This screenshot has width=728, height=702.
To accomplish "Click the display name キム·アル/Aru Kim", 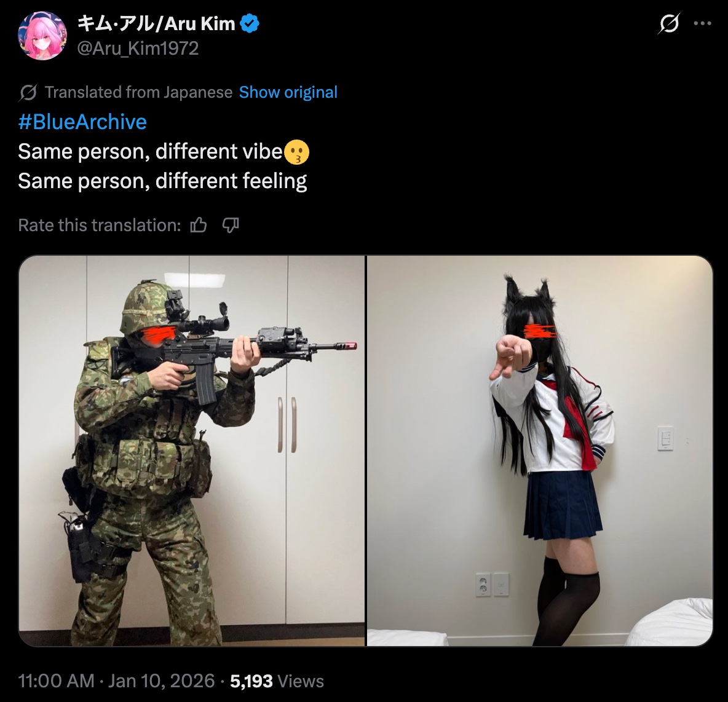I will (156, 23).
